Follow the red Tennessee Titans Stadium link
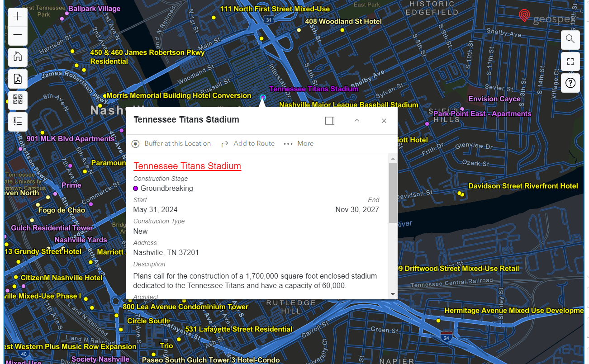Viewport: 589px width, 364px height. click(x=187, y=166)
